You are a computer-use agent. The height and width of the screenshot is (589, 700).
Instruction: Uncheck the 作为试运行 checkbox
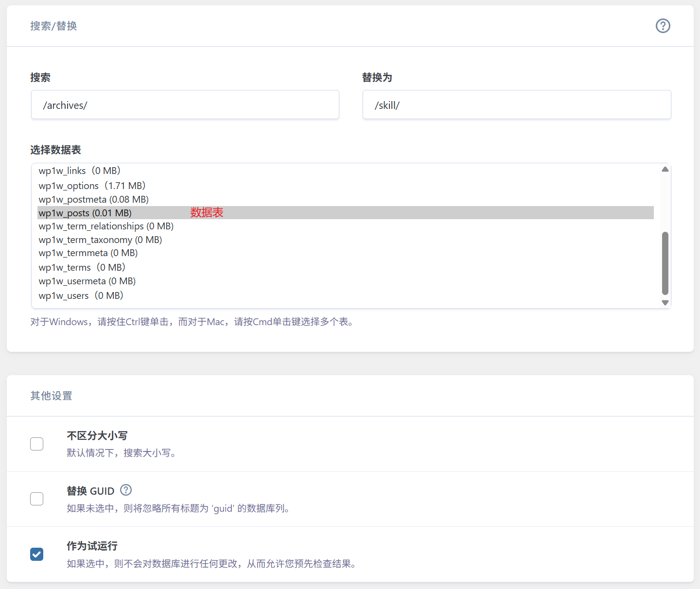coord(37,554)
